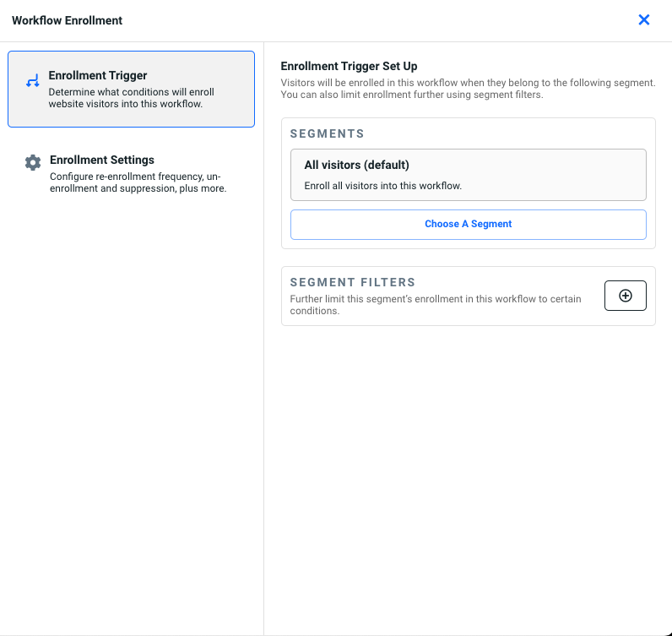Screen dimensions: 672x636
Task: Click the 'website visitors into this workflow' line
Action: (x=125, y=104)
